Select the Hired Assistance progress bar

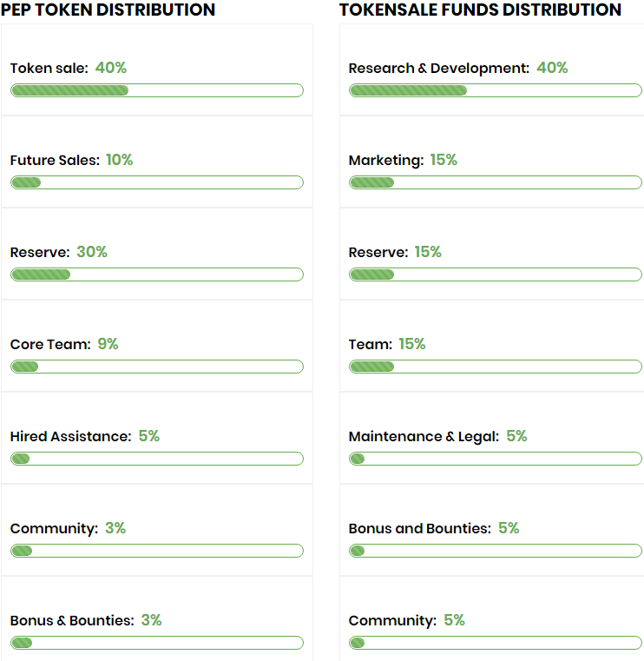coord(156,459)
